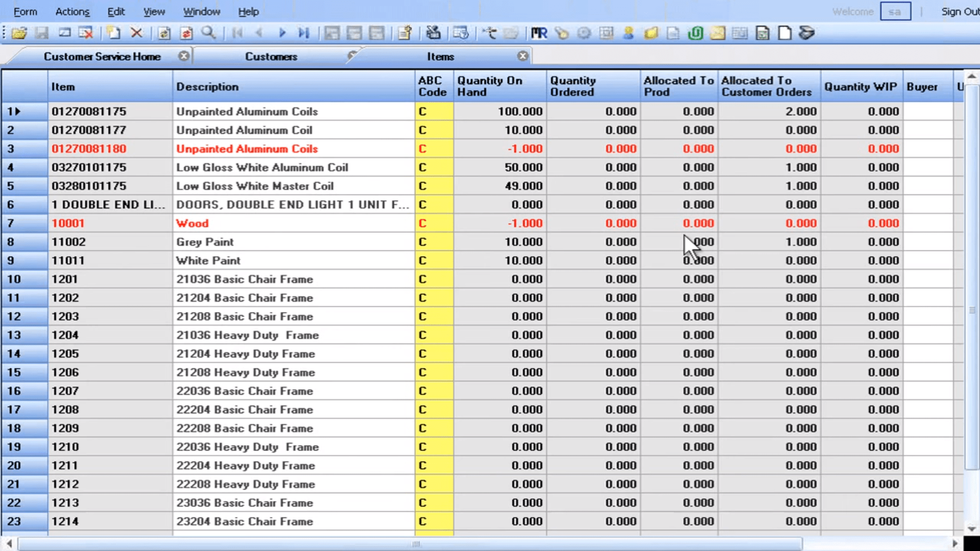
Task: Click the red-arrow Refresh icon
Action: pyautogui.click(x=186, y=34)
